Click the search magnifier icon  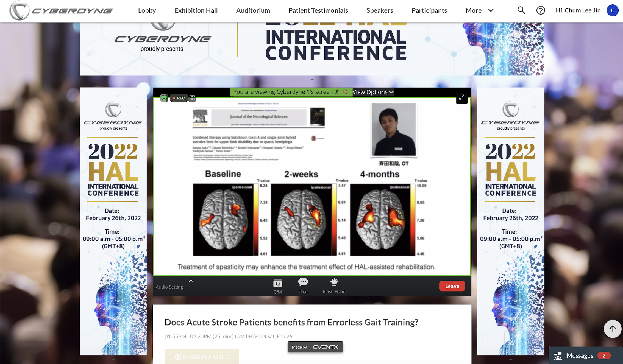[x=521, y=10]
